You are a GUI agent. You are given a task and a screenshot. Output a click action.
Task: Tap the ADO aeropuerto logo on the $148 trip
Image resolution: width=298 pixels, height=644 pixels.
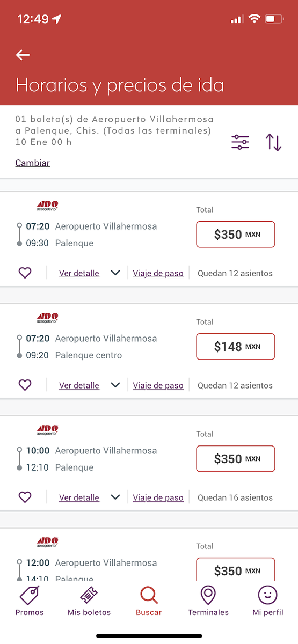click(x=47, y=318)
